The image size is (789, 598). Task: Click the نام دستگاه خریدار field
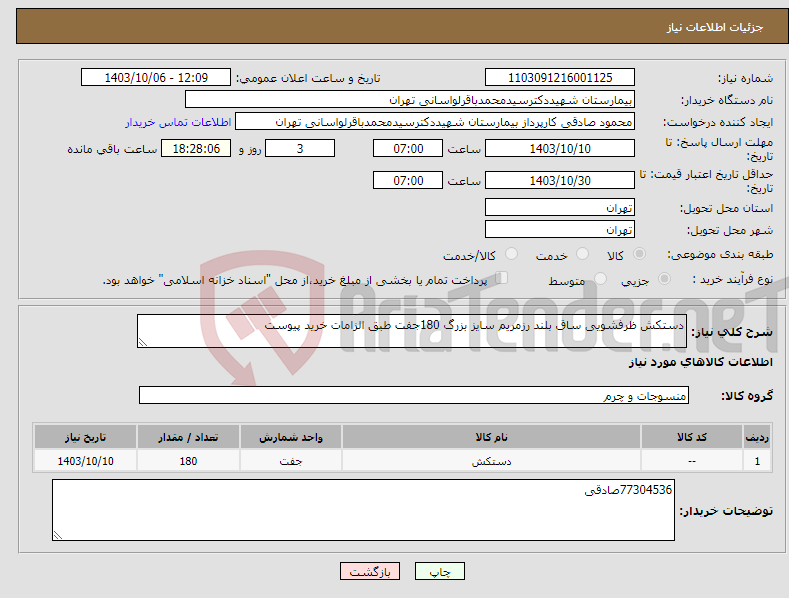[x=410, y=100]
